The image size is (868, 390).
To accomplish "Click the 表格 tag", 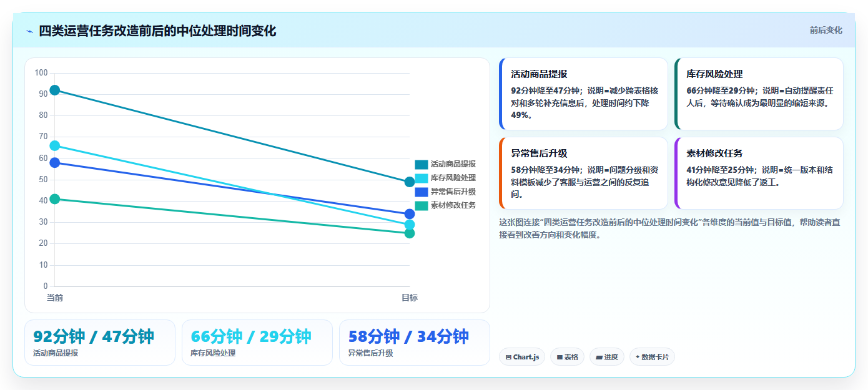I will pyautogui.click(x=567, y=357).
